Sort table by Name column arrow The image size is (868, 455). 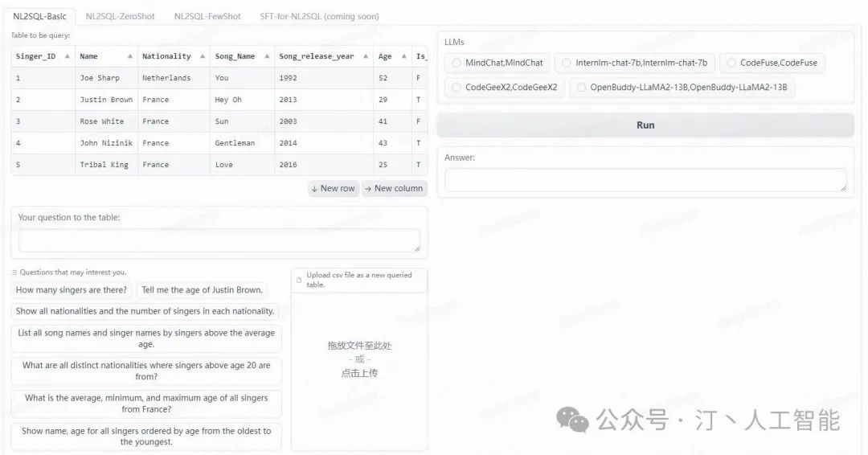pos(130,56)
